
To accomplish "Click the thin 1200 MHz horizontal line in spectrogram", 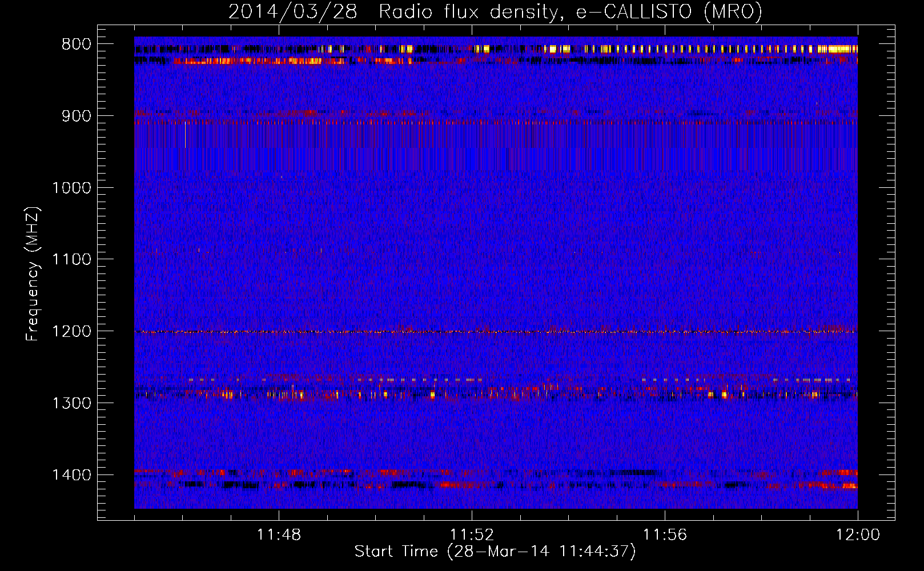I will coord(496,332).
